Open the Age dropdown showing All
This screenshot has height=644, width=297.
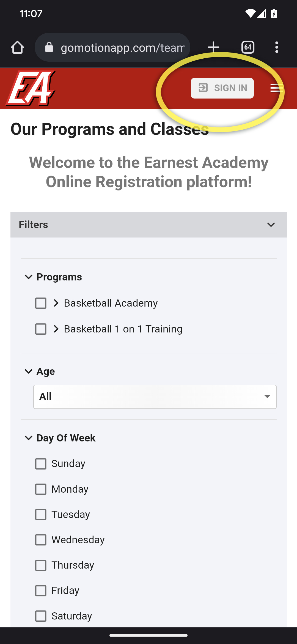point(155,397)
